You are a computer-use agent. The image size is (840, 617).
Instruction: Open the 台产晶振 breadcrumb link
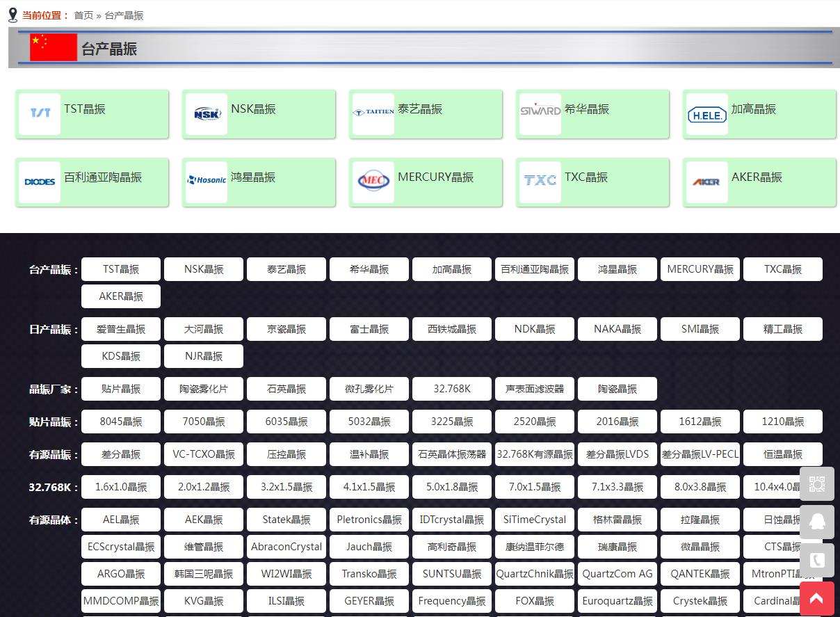coord(124,15)
